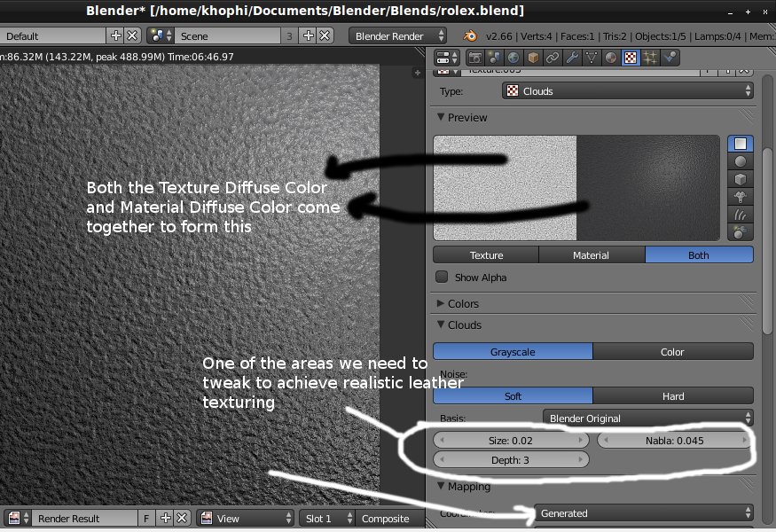Open the texture Type dropdown
This screenshot has height=532, width=776.
627,91
